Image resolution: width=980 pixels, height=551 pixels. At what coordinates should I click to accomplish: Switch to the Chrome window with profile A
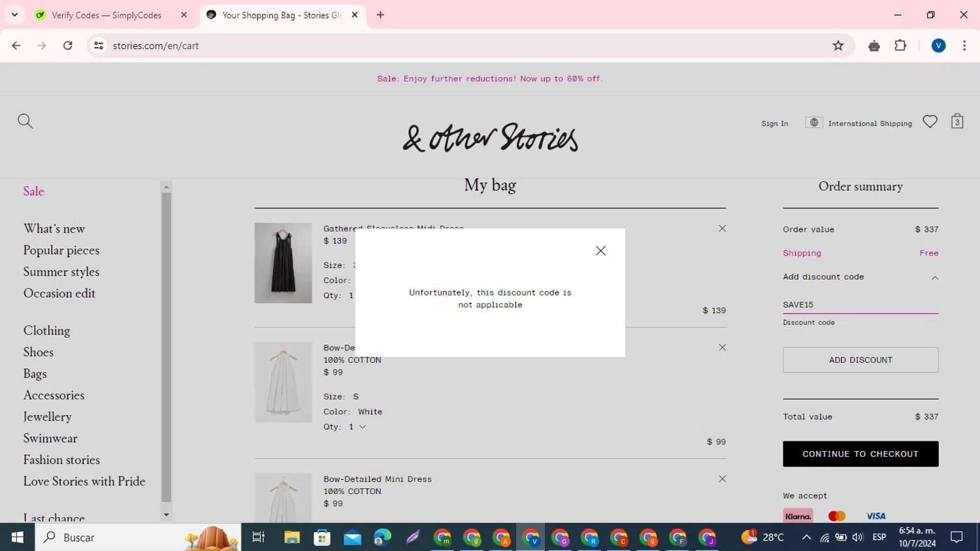click(502, 537)
